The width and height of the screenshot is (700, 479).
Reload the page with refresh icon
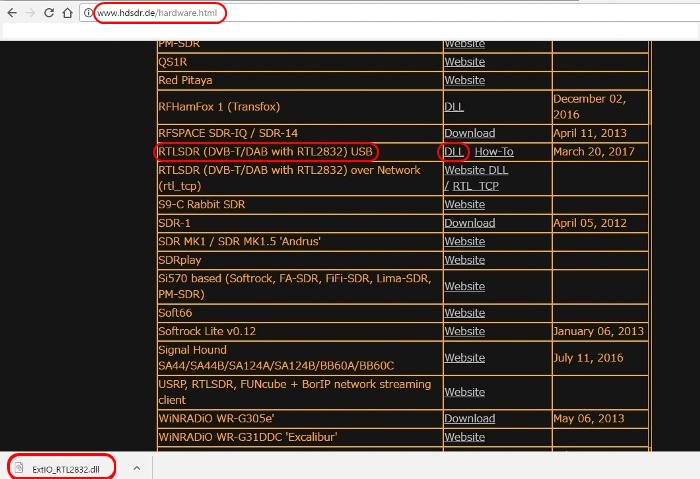coord(49,13)
